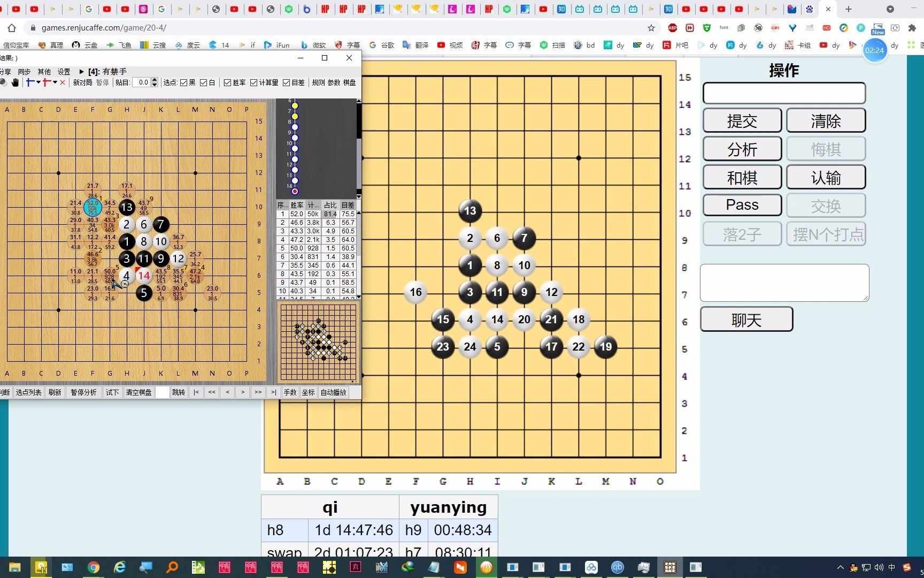
Task: Click the move number input before 跳转
Action: 162,392
